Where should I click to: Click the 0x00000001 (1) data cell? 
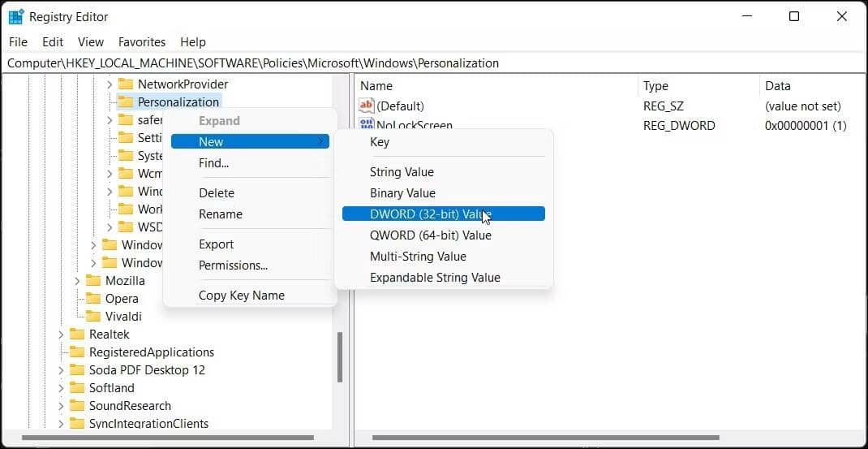pyautogui.click(x=806, y=126)
